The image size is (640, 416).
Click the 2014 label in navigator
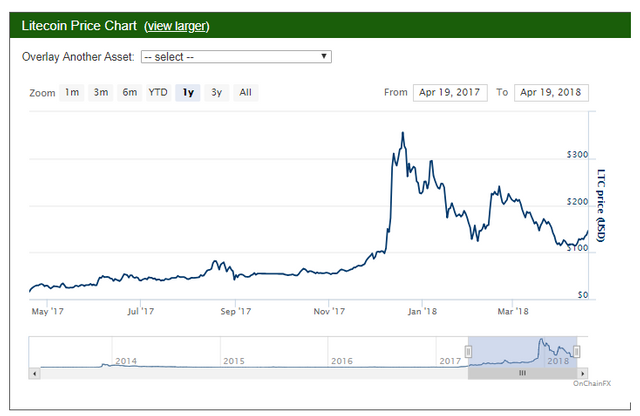126,361
